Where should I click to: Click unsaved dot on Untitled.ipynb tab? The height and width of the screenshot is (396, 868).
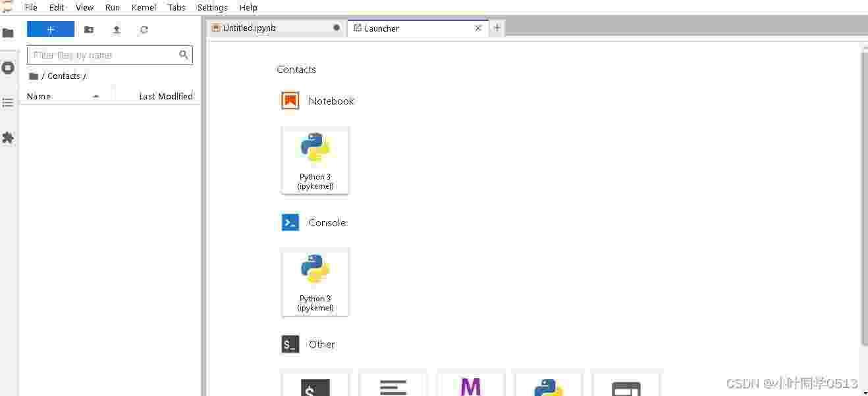pyautogui.click(x=337, y=28)
